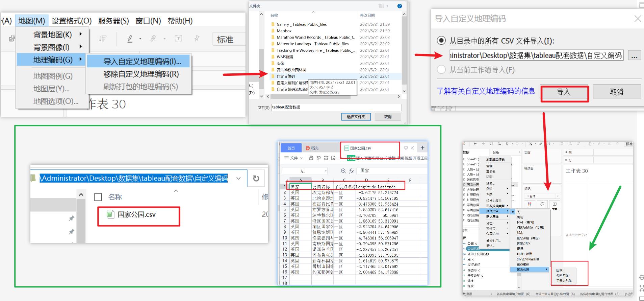Image resolution: width=644 pixels, height=301 pixels.
Task: Click the show mark labels T icon
Action: pyautogui.click(x=178, y=39)
